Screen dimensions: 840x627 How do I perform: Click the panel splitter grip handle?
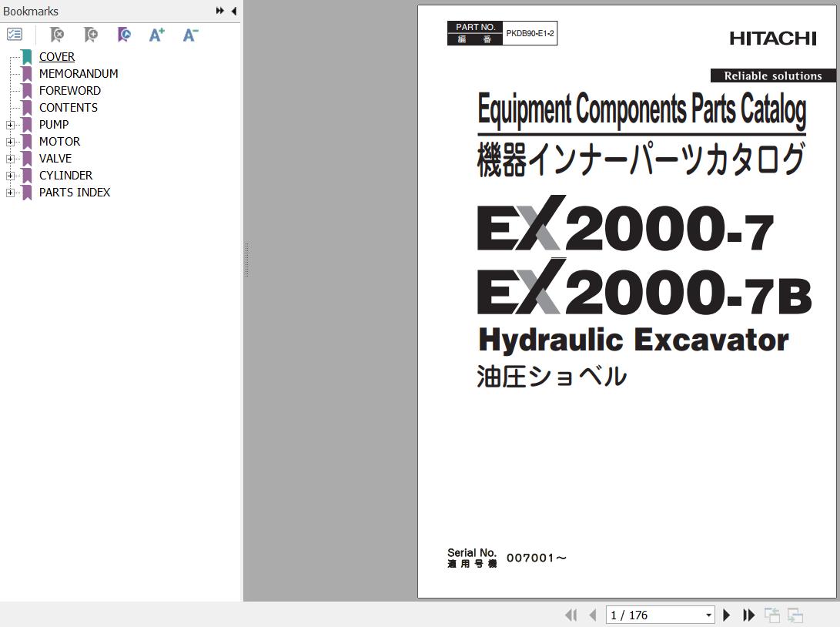point(246,260)
